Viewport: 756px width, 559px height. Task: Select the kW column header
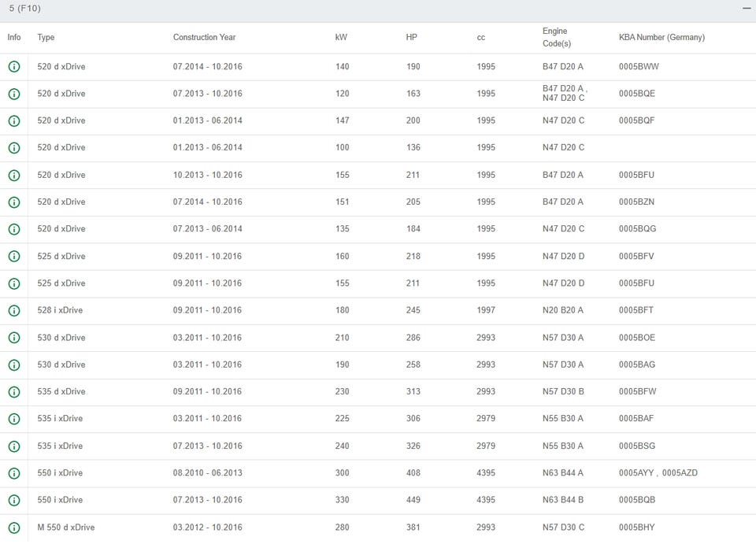tap(341, 37)
